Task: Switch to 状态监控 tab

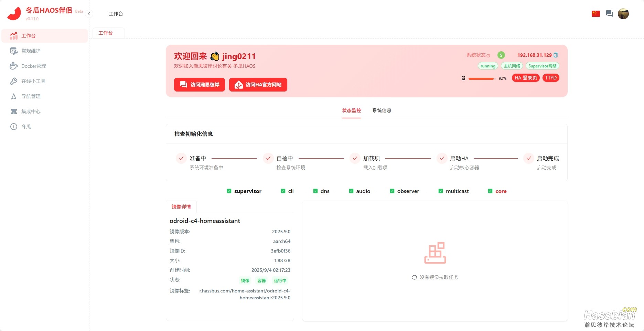Action: (352, 110)
